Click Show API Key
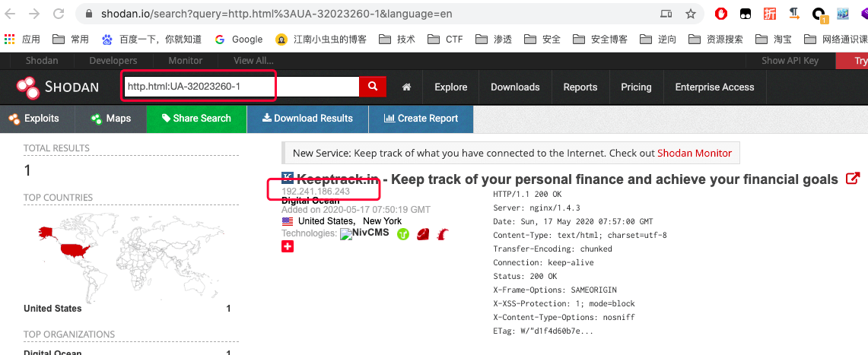This screenshot has width=868, height=355. tap(790, 60)
